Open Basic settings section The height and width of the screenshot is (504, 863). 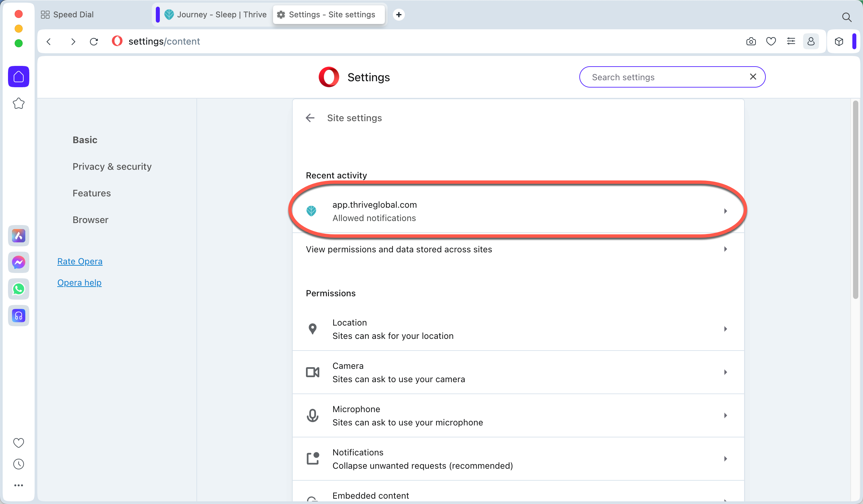(85, 140)
